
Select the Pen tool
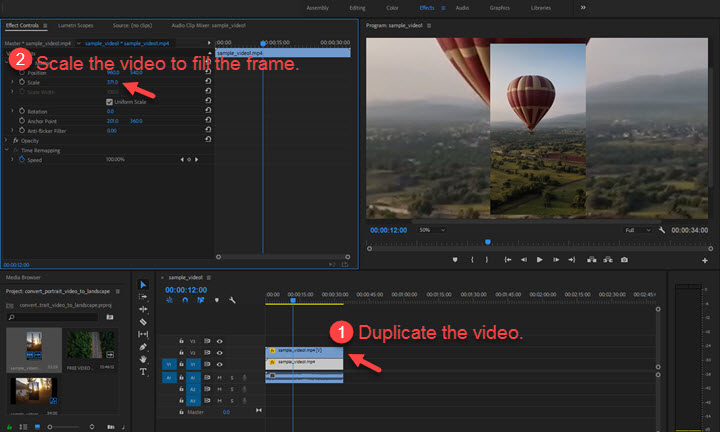(x=143, y=346)
